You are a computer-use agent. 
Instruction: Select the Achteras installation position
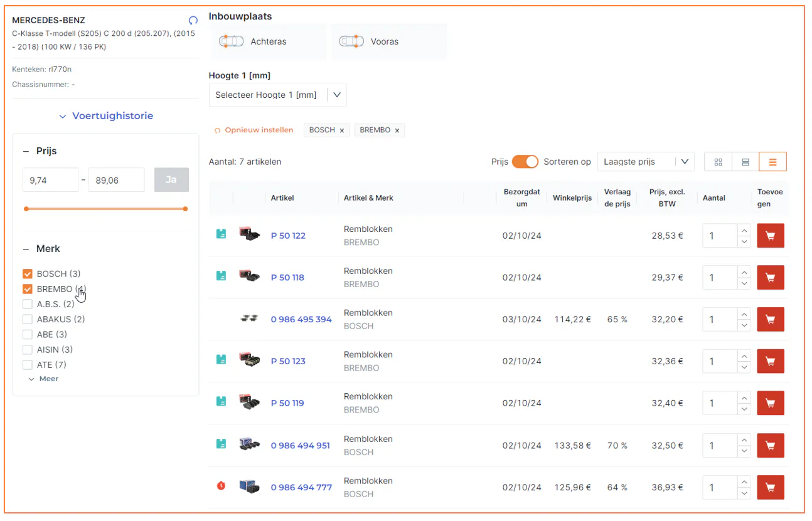pos(267,41)
